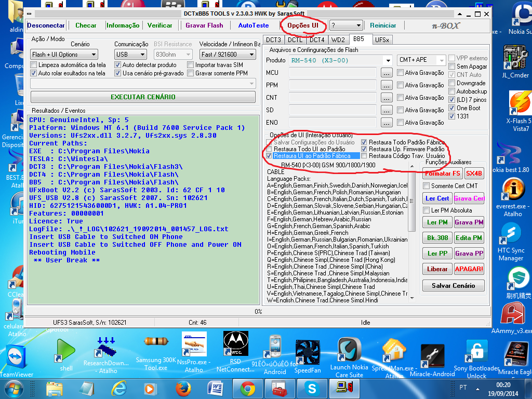Click the red APAGAR! button
532x399 pixels.
pos(469,269)
